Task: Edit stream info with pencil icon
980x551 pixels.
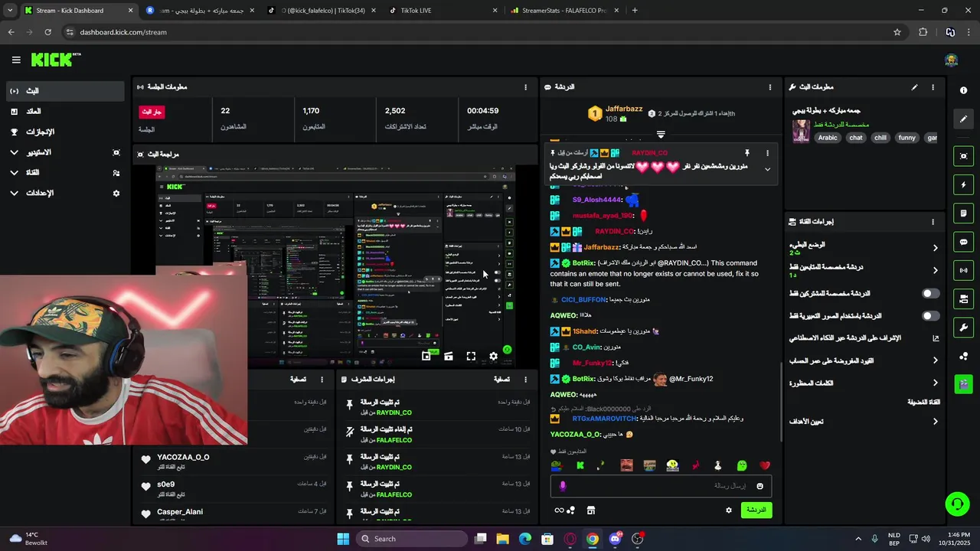Action: pyautogui.click(x=914, y=87)
